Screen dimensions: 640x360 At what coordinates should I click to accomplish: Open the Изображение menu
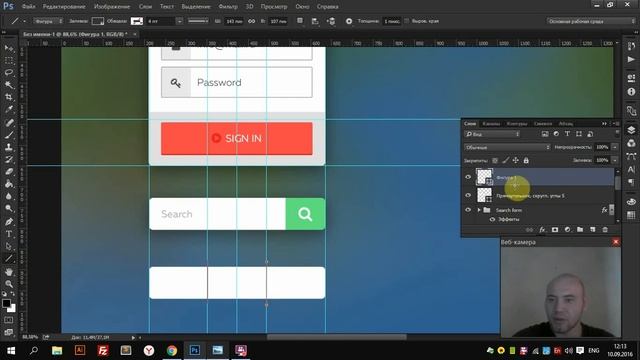[x=112, y=7]
